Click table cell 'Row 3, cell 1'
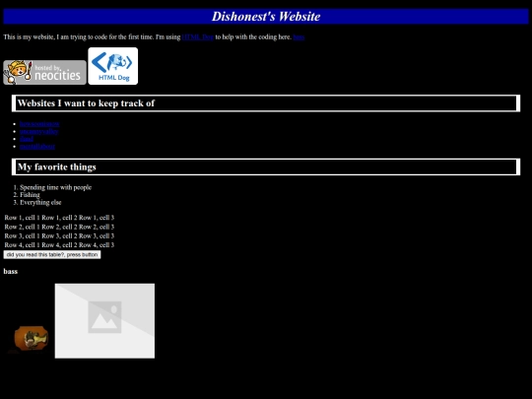This screenshot has width=532, height=399. click(x=22, y=235)
